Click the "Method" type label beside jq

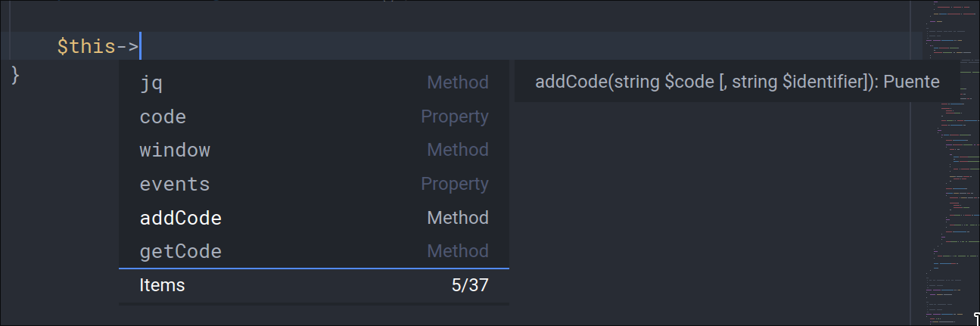click(x=457, y=82)
